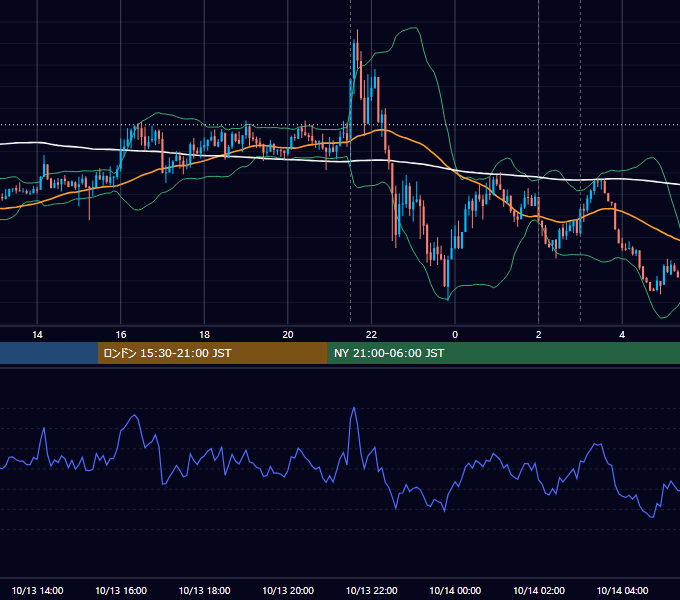Click the 18 hour label on price chart axis

coord(204,335)
